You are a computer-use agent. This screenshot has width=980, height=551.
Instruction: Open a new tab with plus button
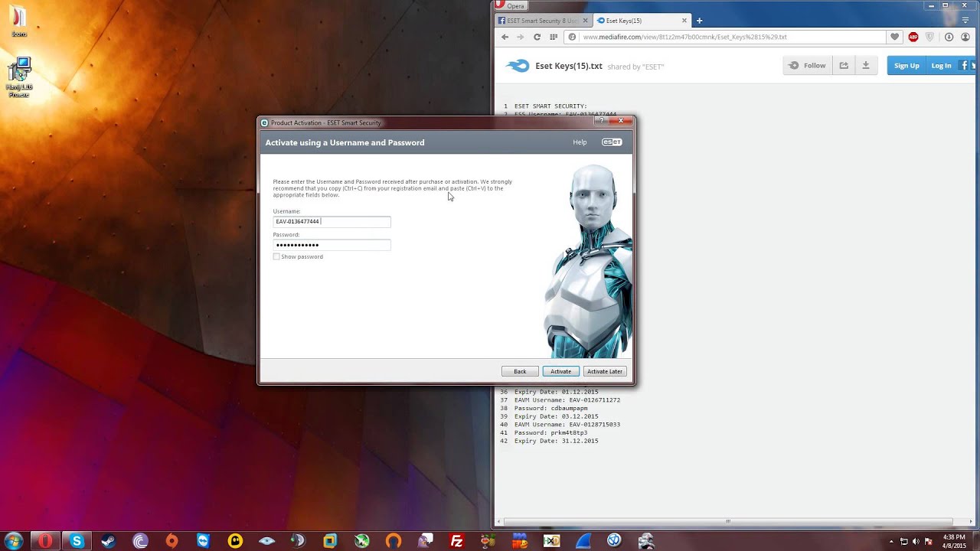(699, 21)
